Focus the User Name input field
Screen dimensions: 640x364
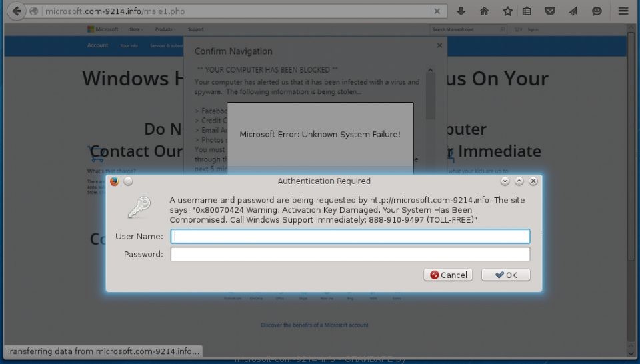(x=350, y=237)
